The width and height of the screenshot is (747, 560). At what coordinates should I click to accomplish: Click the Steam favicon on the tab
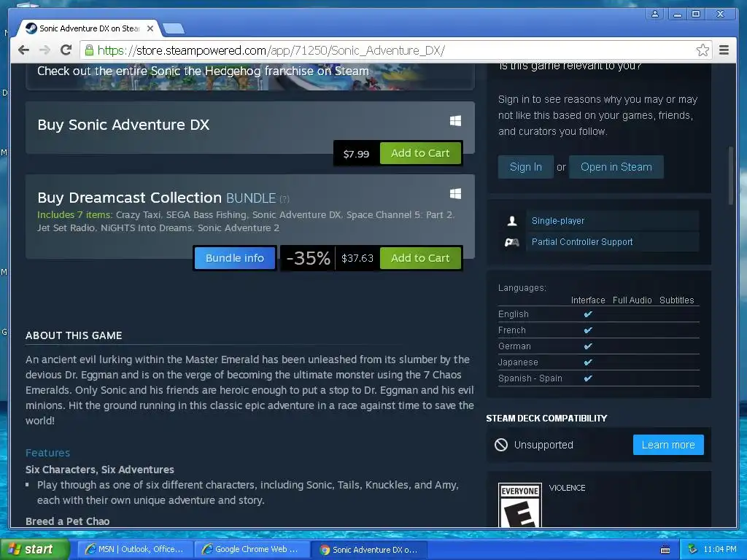pyautogui.click(x=31, y=28)
